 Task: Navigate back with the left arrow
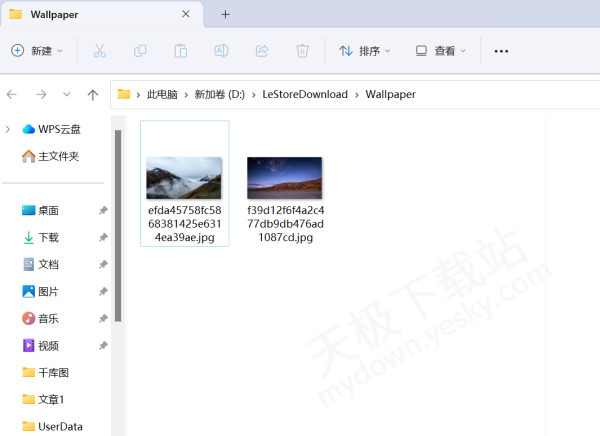point(12,94)
